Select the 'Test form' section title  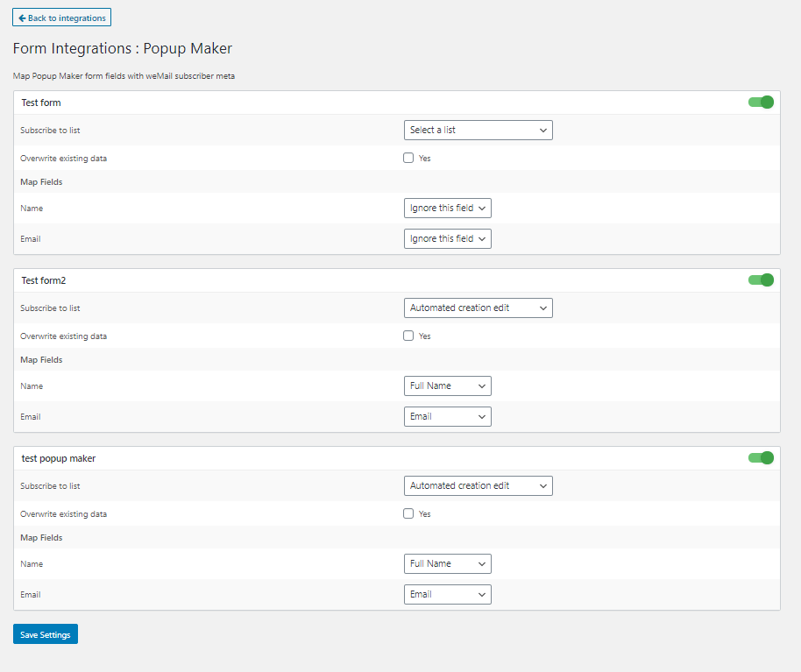[41, 103]
